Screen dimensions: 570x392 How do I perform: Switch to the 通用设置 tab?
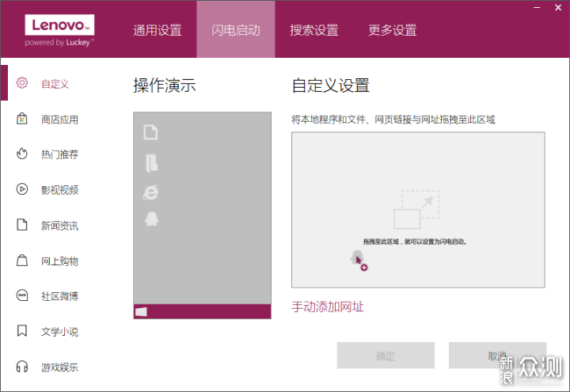click(x=158, y=30)
